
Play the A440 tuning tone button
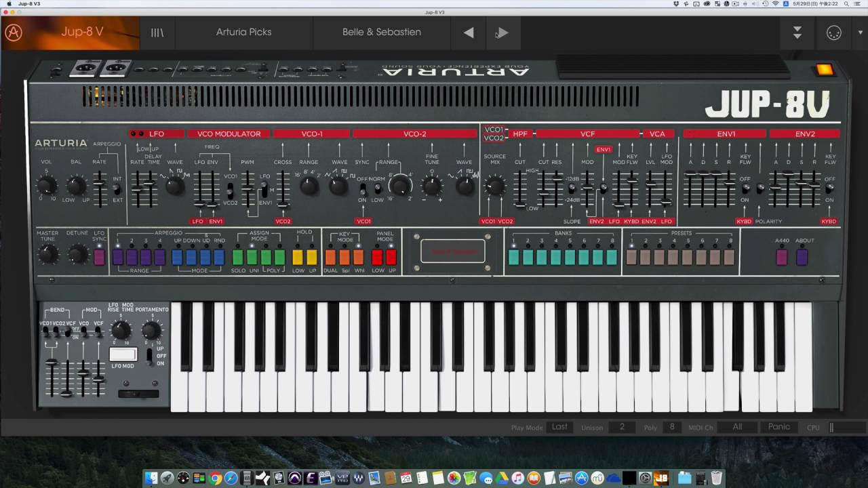[x=782, y=257]
